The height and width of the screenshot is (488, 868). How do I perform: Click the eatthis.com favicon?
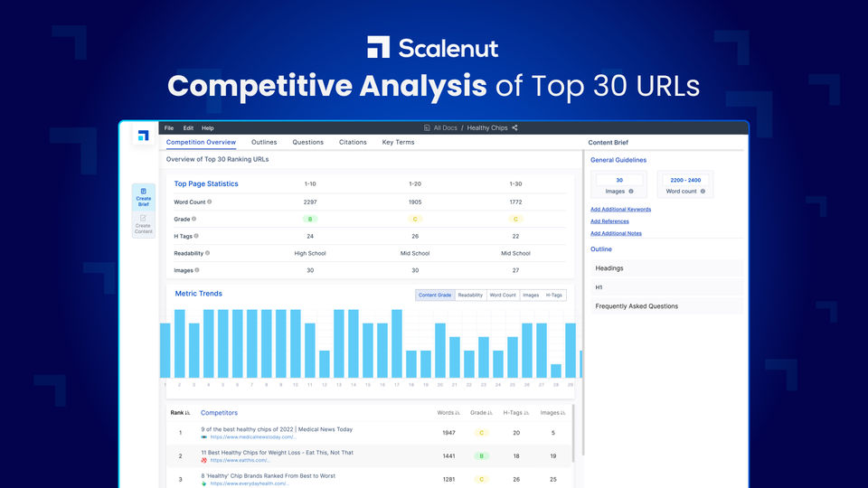coord(203,460)
